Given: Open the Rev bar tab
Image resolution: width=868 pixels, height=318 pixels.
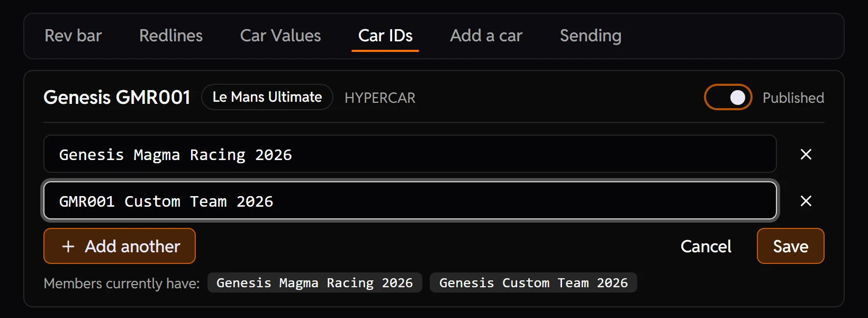Looking at the screenshot, I should [73, 36].
